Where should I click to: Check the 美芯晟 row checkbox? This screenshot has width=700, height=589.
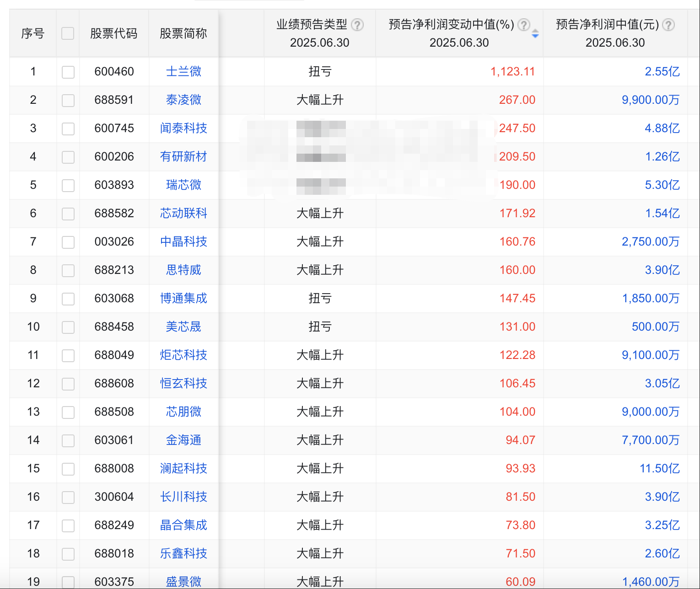click(x=68, y=327)
